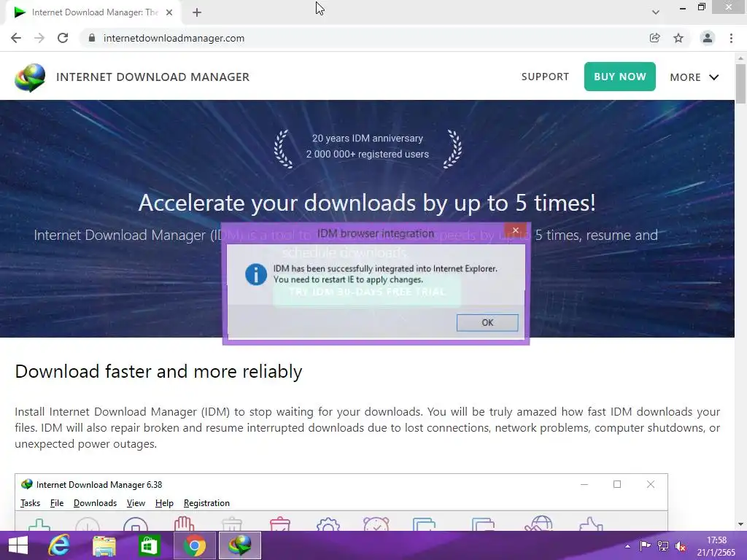Open a new browser tab
Image resolution: width=747 pixels, height=560 pixels.
pyautogui.click(x=197, y=13)
